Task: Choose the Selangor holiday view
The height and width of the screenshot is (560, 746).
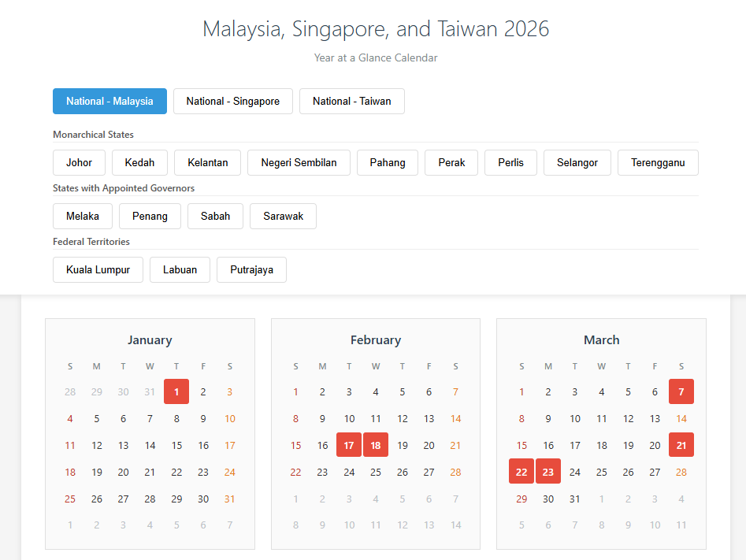Action: pos(577,162)
